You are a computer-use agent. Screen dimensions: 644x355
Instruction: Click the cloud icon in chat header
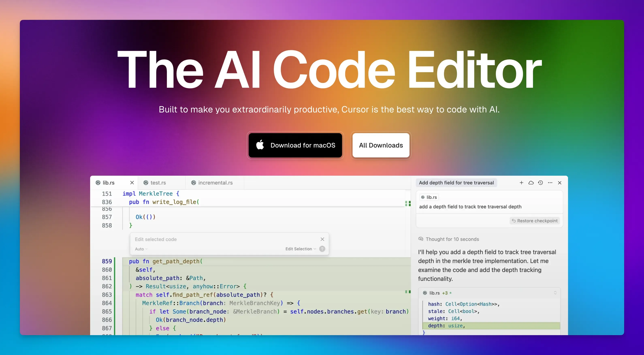[531, 183]
